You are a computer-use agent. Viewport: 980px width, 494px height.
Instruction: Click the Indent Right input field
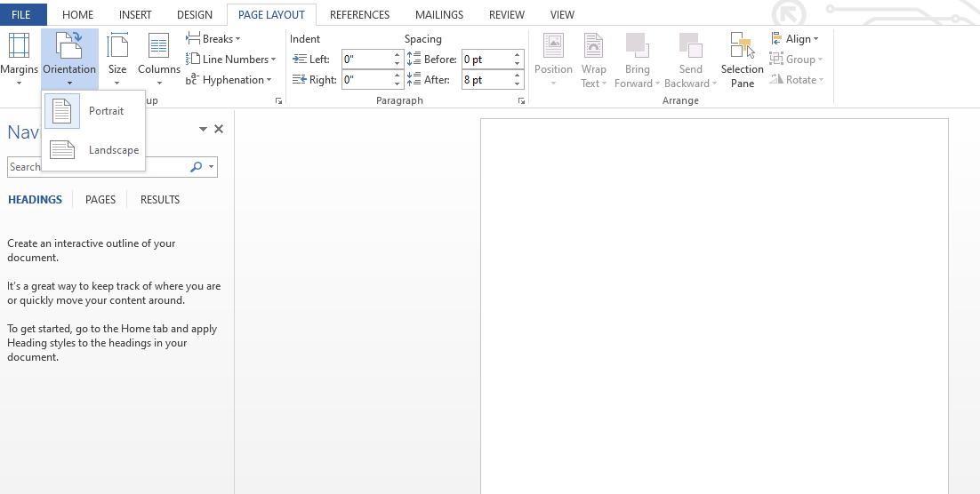(367, 80)
